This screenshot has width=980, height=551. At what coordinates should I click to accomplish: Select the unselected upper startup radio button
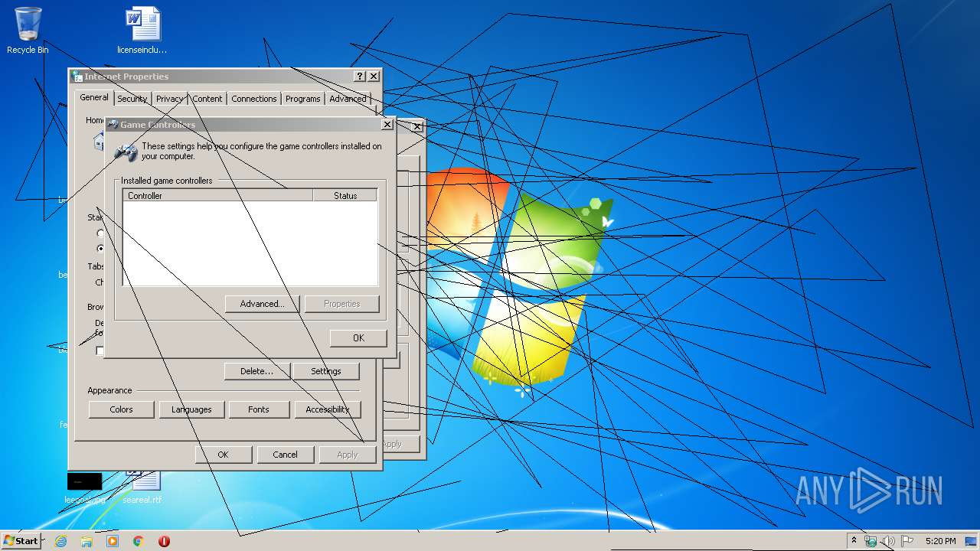click(100, 233)
